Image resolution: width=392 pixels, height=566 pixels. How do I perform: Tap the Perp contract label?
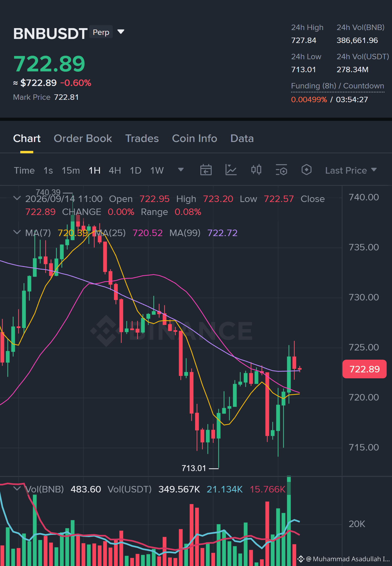pyautogui.click(x=101, y=32)
